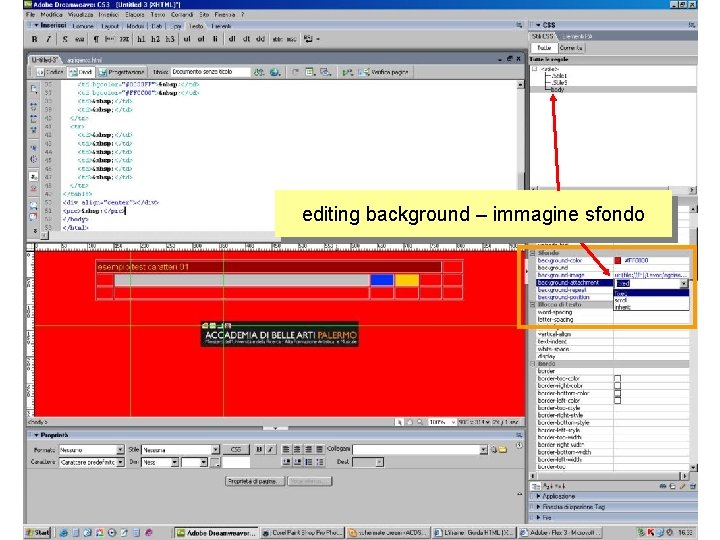Open the Stile dropdown in Properties

click(x=215, y=450)
